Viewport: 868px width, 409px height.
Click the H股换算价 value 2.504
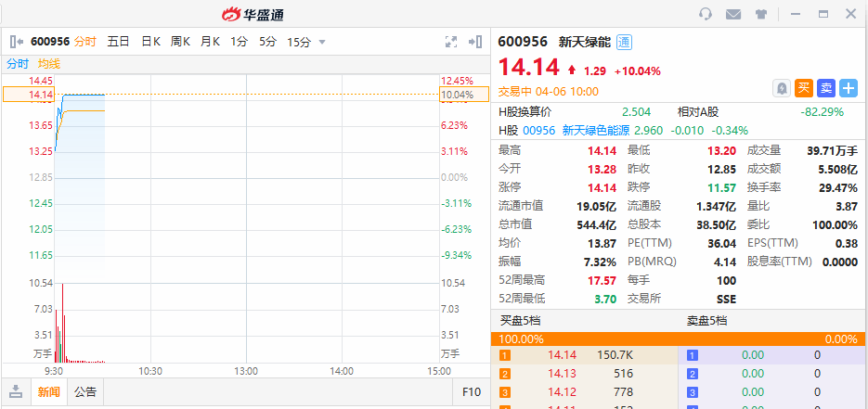click(x=637, y=112)
